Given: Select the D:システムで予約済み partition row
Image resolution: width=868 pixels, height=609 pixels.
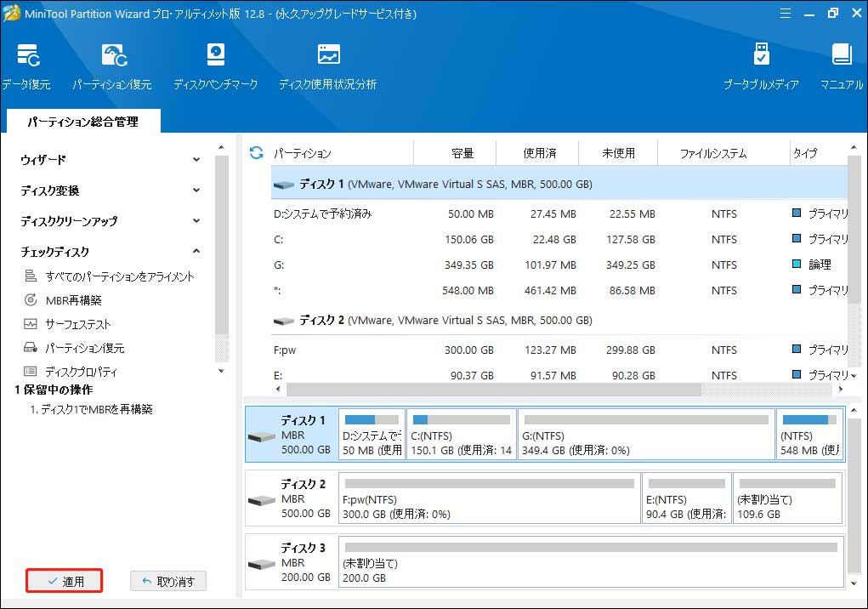Looking at the screenshot, I should pos(559,213).
